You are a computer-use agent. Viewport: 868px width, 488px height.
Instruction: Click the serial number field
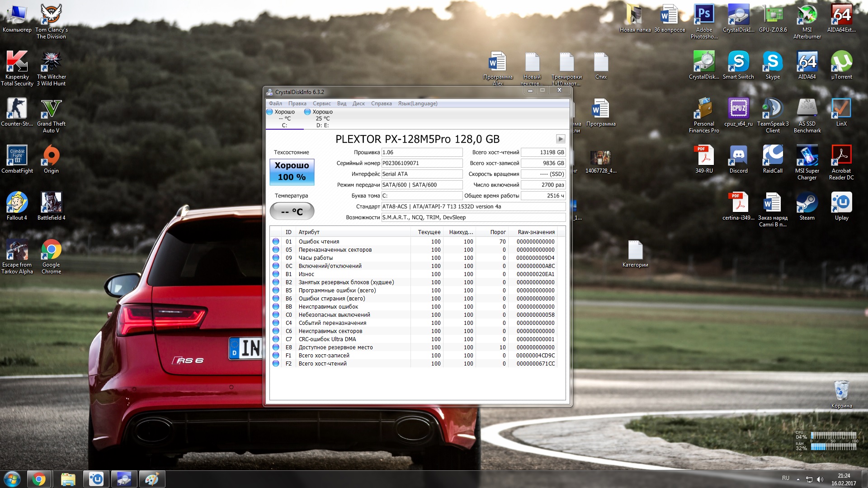[421, 163]
